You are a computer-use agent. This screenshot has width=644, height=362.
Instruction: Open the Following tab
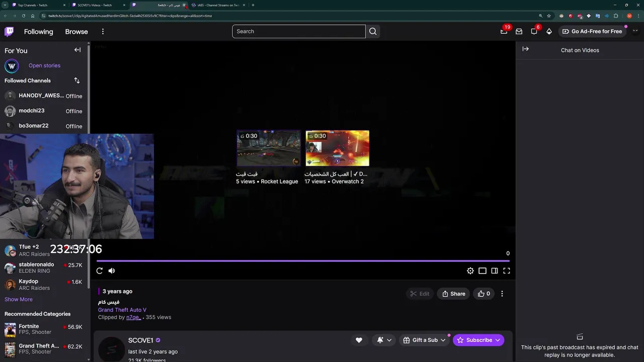38,32
